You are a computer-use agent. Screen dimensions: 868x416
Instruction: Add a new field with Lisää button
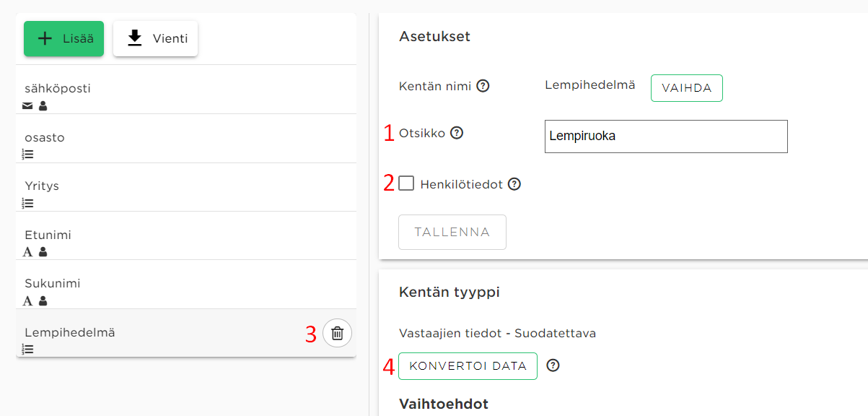click(x=64, y=39)
